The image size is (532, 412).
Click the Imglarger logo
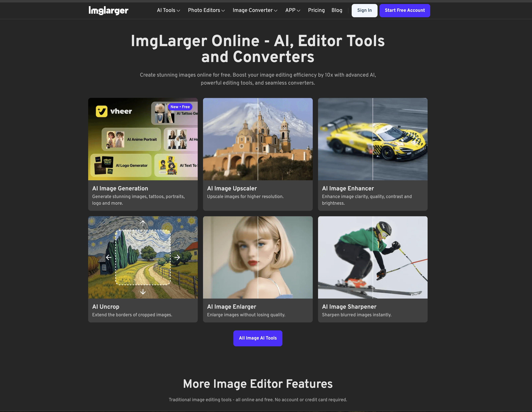[x=108, y=10]
